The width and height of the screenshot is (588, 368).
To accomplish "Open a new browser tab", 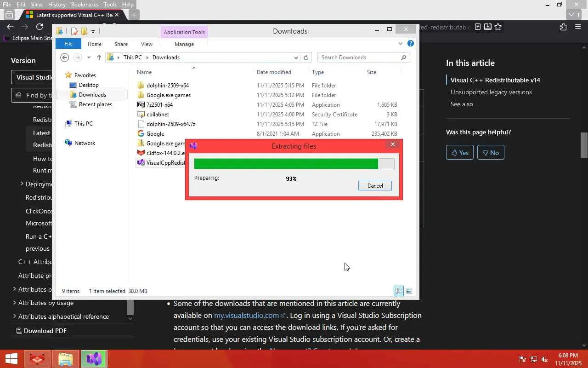I will point(134,15).
